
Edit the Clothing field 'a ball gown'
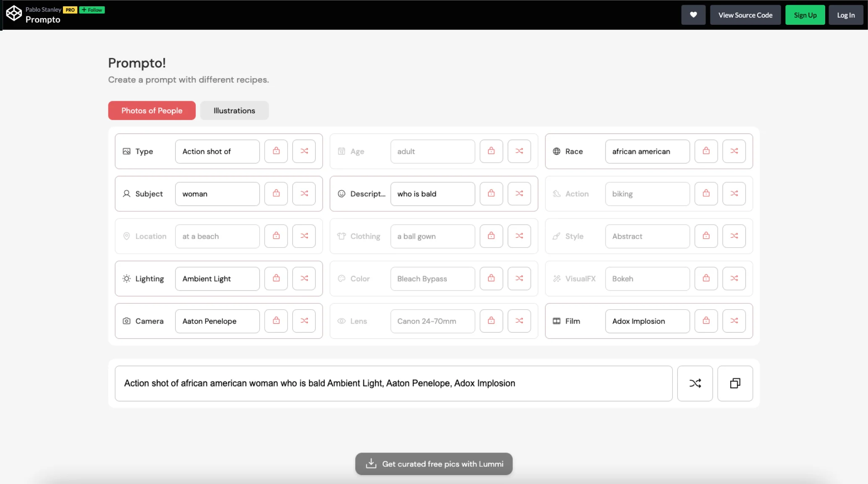coord(433,236)
